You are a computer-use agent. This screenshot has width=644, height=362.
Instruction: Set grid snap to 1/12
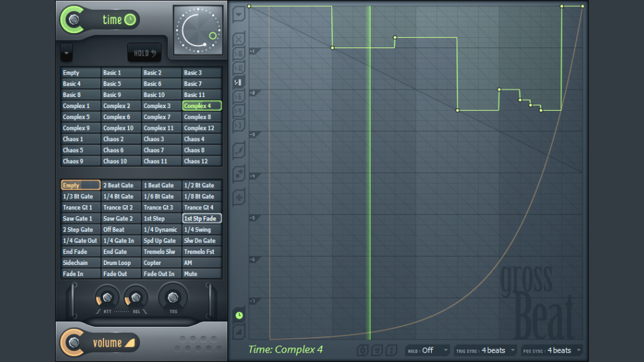pos(239,68)
